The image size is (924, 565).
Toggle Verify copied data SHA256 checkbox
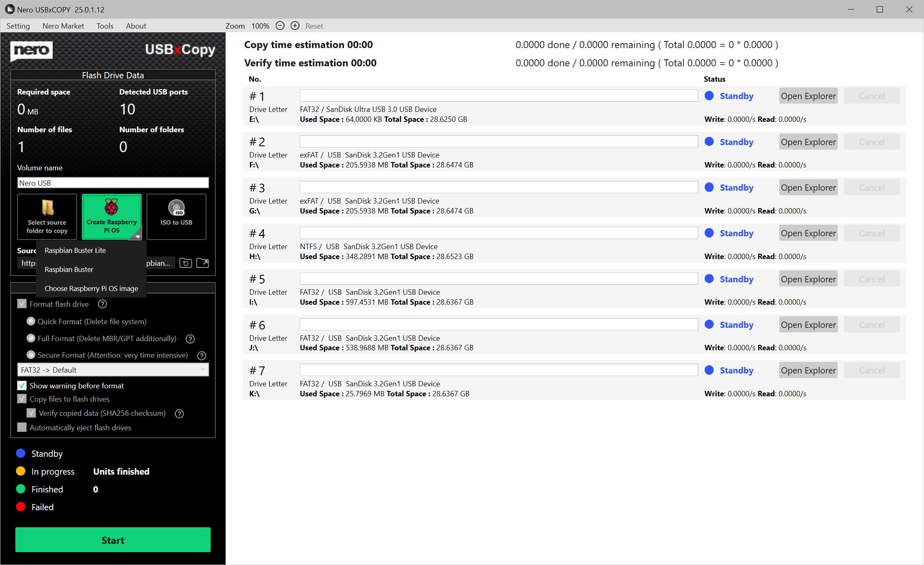[x=31, y=413]
